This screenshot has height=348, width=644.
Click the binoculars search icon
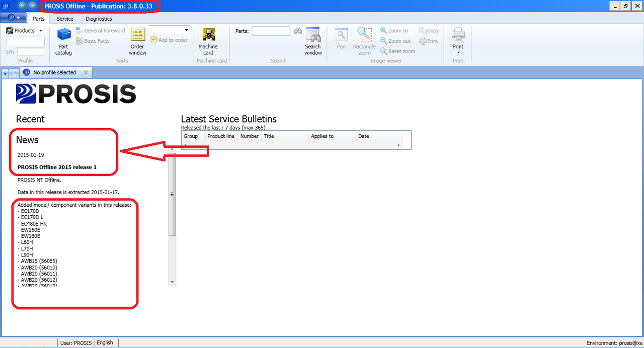(298, 31)
